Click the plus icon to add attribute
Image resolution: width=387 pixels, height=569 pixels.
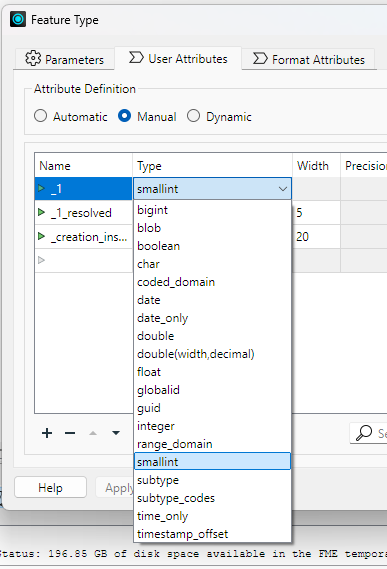tap(47, 433)
